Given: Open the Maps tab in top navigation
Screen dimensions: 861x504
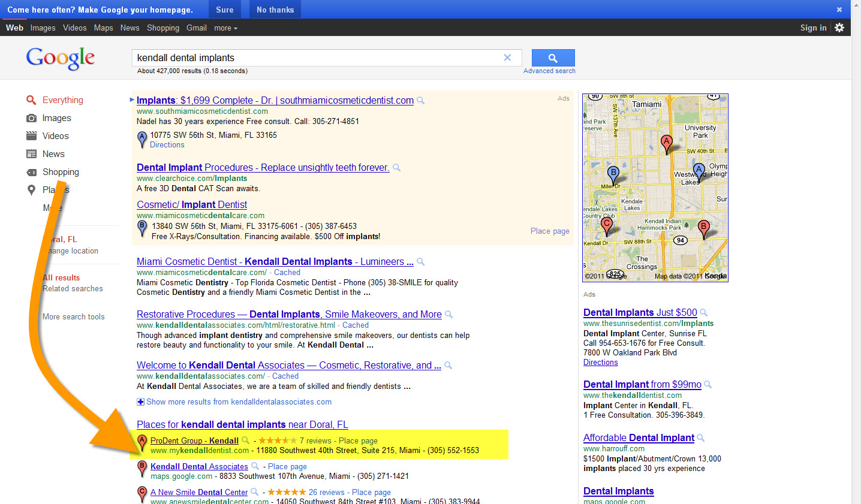Looking at the screenshot, I should coord(103,28).
